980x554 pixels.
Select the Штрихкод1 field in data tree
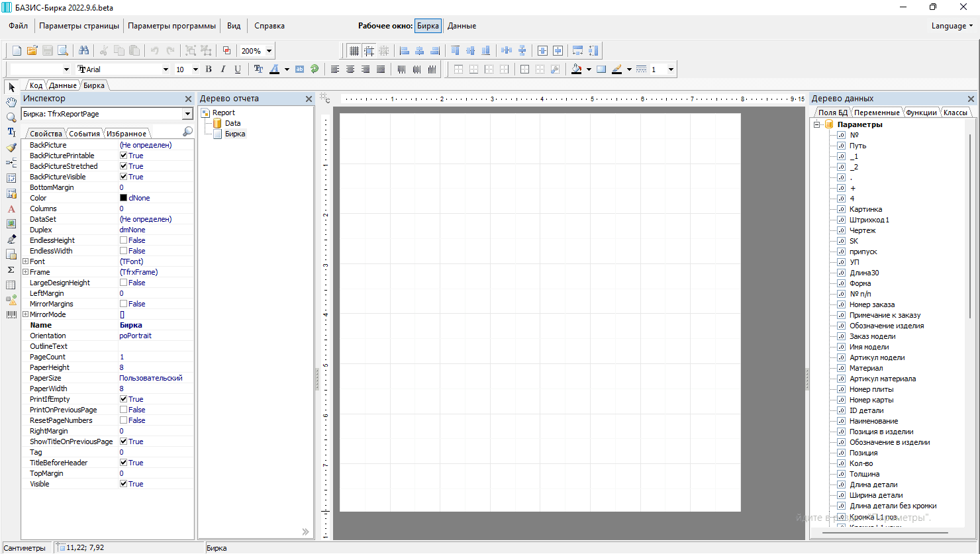click(x=869, y=220)
